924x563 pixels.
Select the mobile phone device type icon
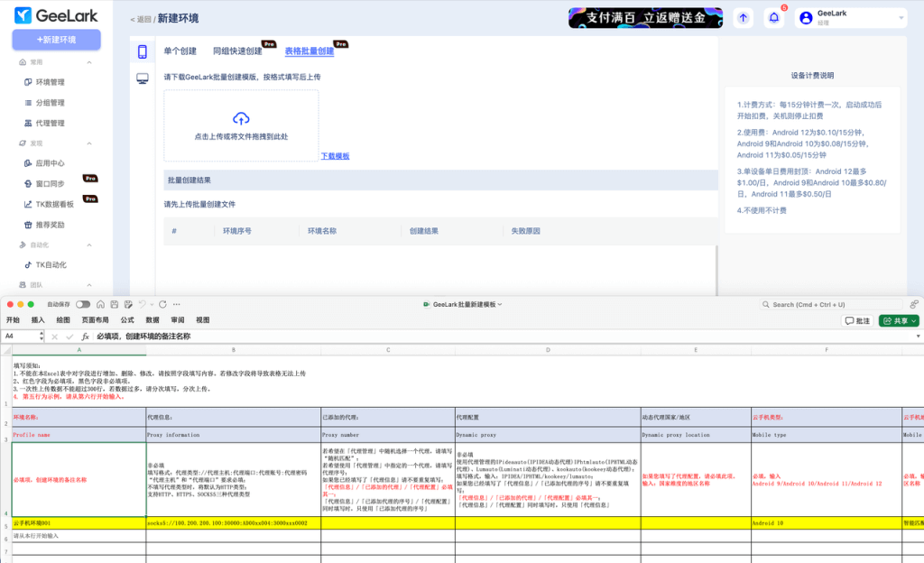click(x=143, y=51)
